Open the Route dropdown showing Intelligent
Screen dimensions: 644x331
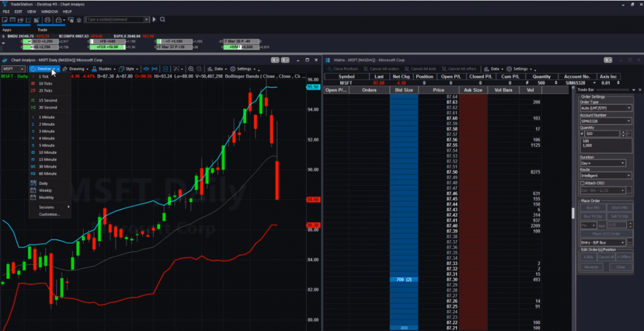[606, 175]
